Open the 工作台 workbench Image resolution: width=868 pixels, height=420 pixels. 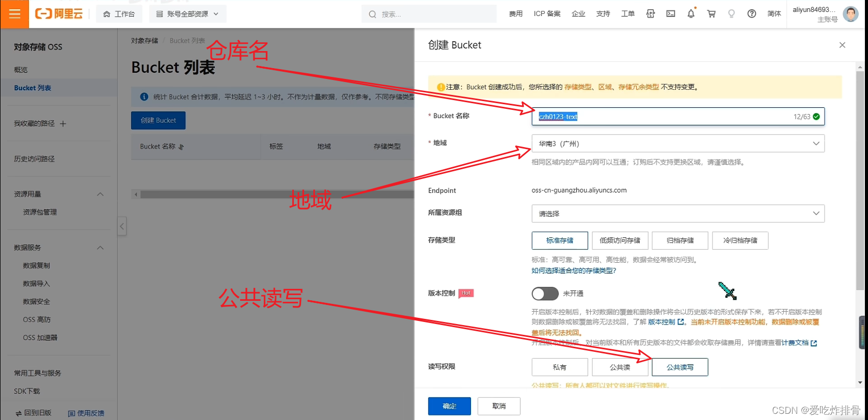[119, 14]
